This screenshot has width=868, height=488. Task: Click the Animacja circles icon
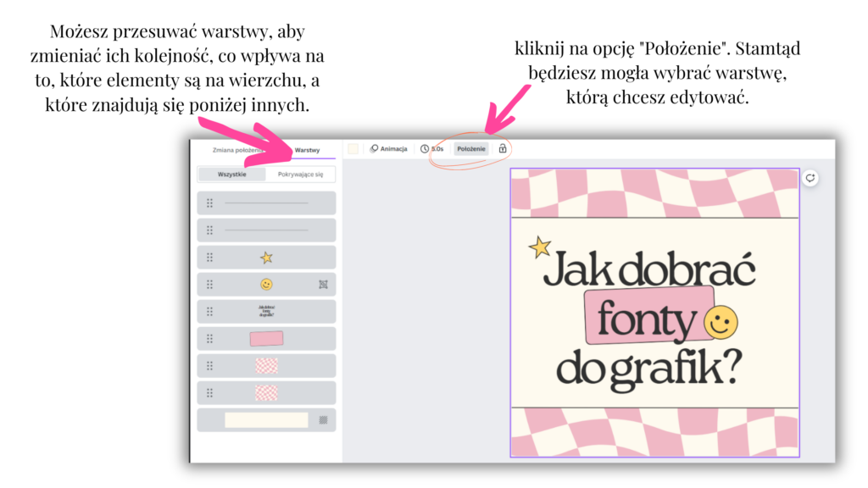click(x=374, y=148)
